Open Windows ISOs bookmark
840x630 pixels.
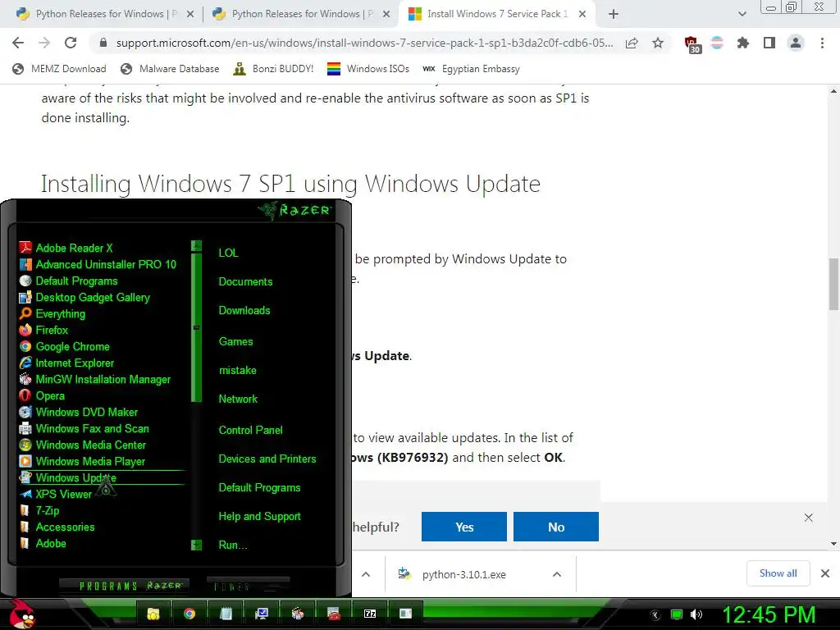pyautogui.click(x=368, y=69)
